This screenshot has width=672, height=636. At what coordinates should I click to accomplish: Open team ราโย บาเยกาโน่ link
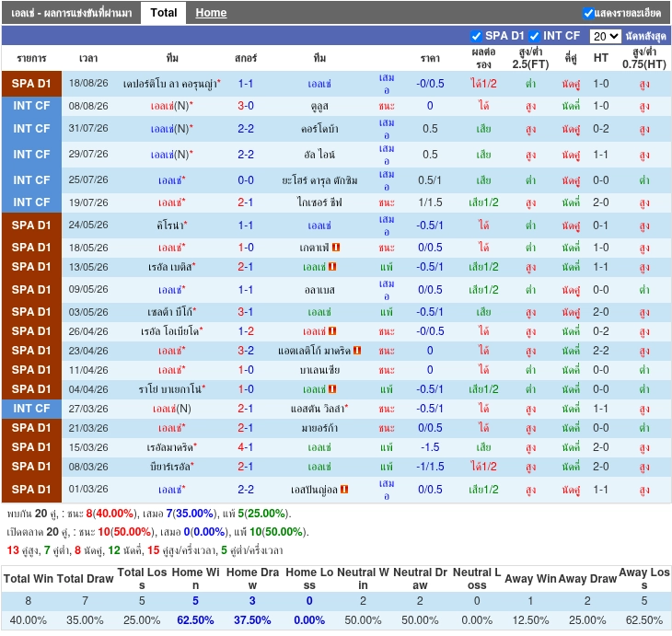tap(170, 388)
